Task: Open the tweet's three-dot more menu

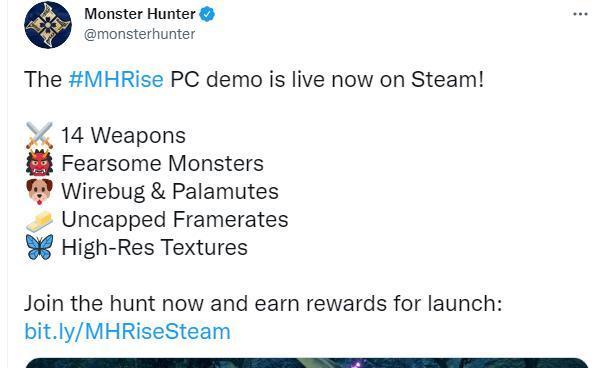Action: tap(580, 14)
